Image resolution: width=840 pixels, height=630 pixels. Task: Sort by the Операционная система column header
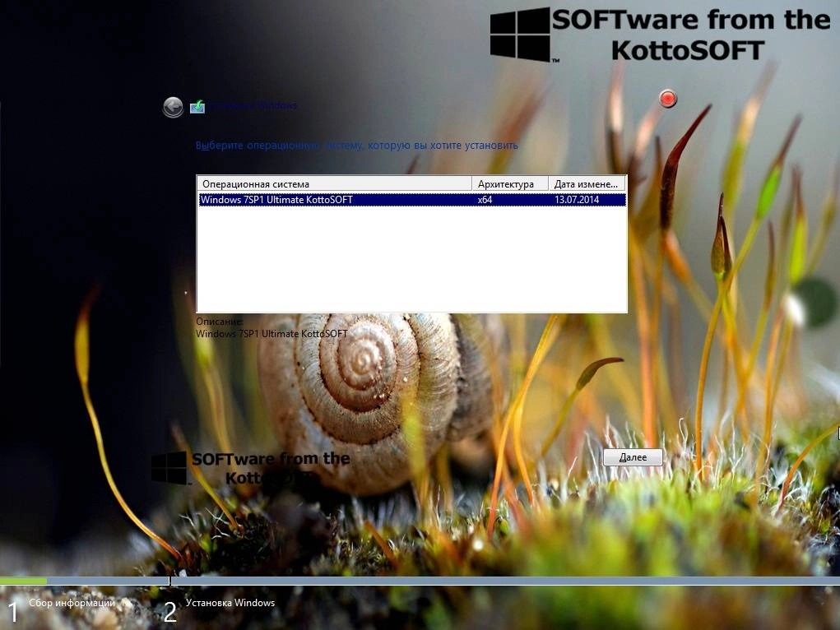coord(335,183)
